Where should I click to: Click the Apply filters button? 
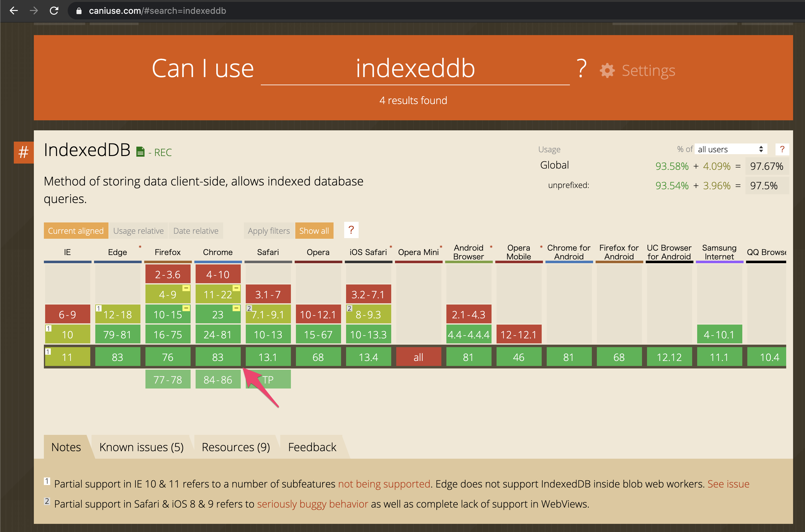269,231
